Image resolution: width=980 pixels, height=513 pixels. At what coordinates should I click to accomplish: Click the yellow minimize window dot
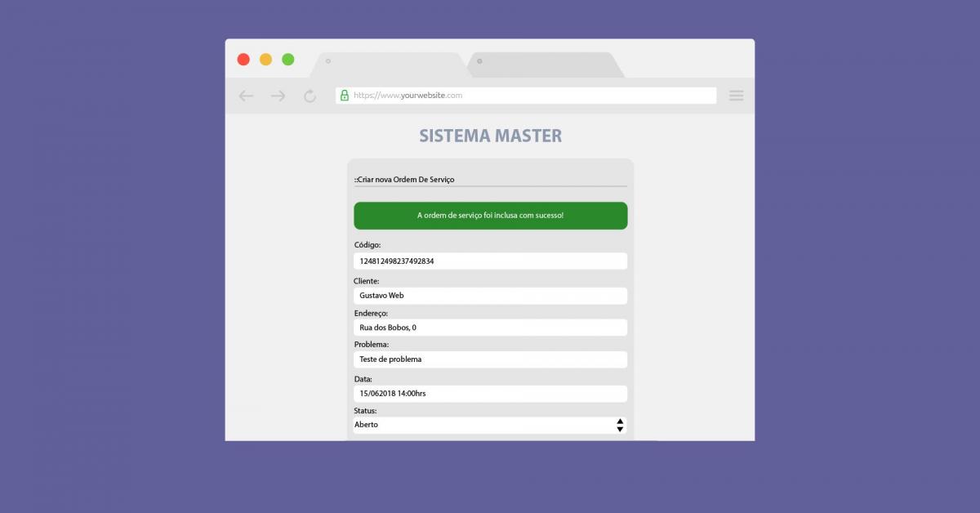click(265, 59)
